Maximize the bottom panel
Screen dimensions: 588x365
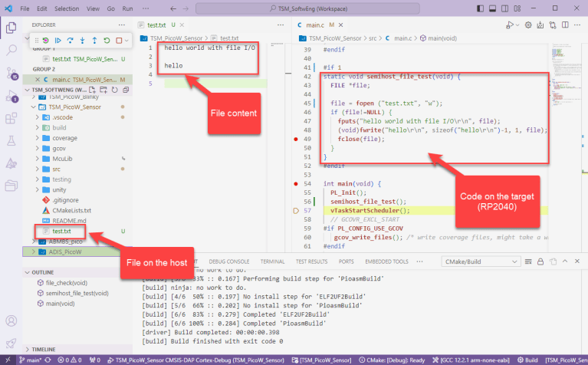tap(565, 261)
